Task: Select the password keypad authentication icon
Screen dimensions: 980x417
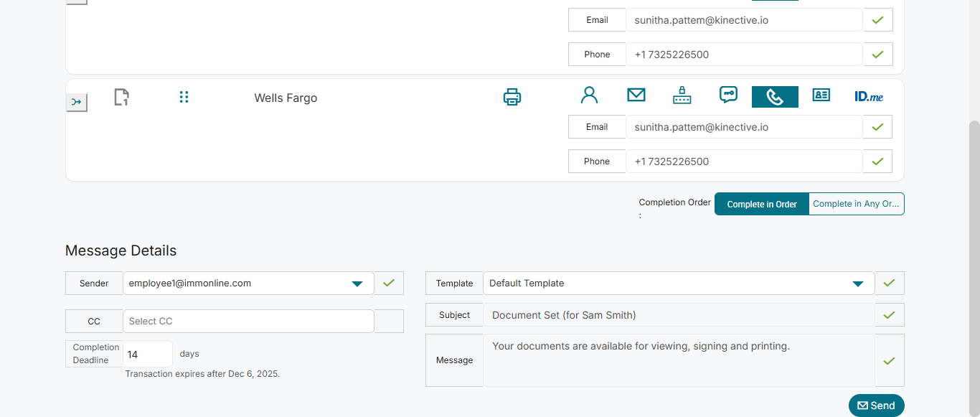Action: (x=682, y=95)
